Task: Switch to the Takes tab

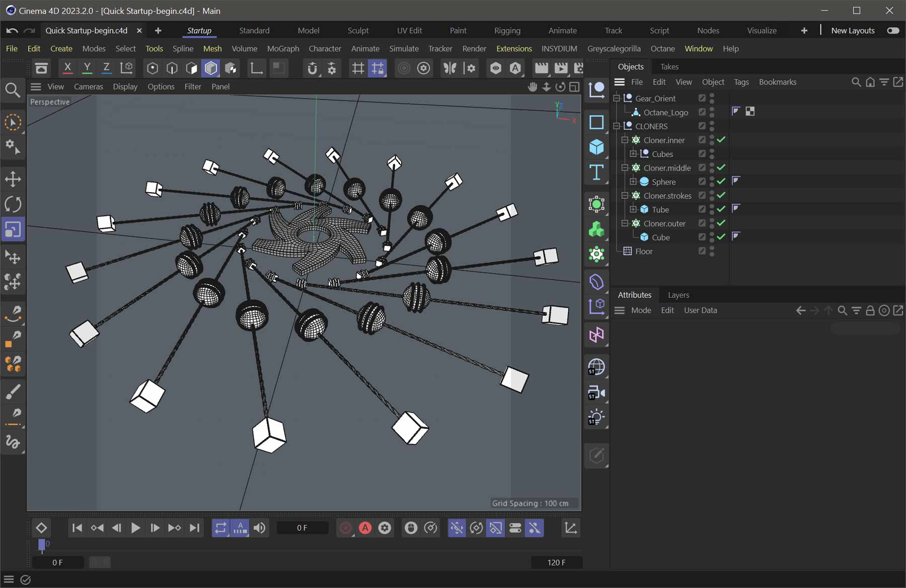Action: coord(669,66)
